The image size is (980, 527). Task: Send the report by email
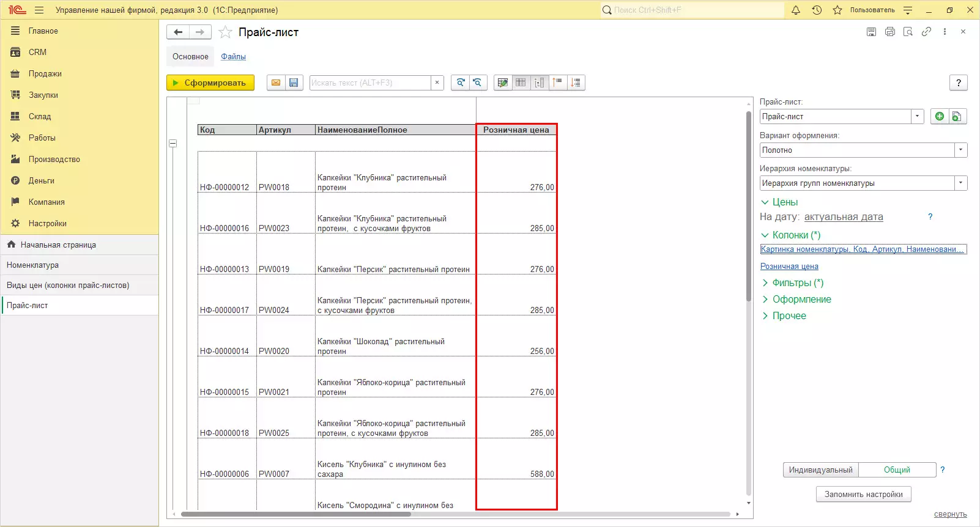276,83
